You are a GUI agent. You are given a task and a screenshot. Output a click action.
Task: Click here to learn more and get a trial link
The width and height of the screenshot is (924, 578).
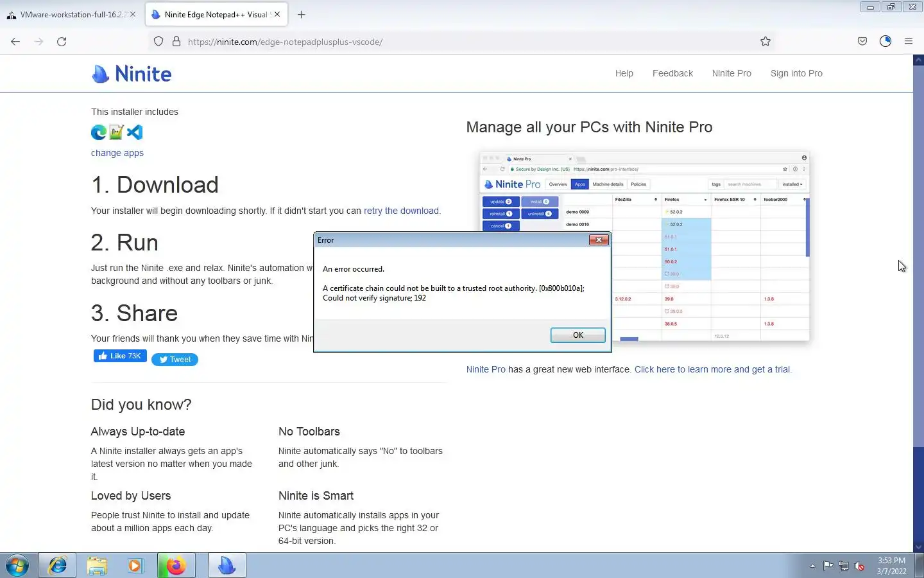click(712, 369)
